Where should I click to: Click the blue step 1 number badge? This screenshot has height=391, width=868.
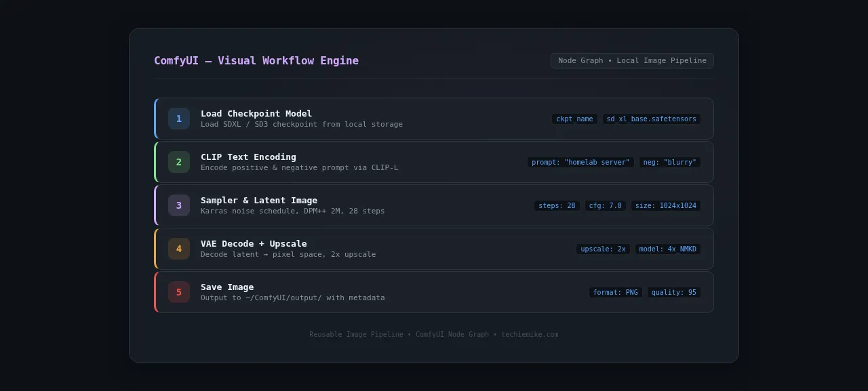click(179, 119)
